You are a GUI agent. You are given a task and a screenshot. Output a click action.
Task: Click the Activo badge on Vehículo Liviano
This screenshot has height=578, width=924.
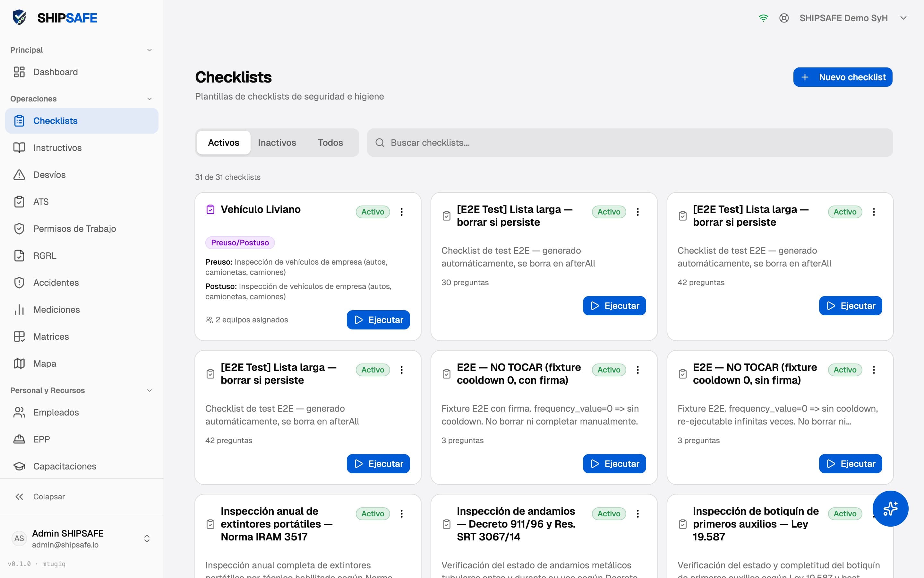[x=373, y=212]
